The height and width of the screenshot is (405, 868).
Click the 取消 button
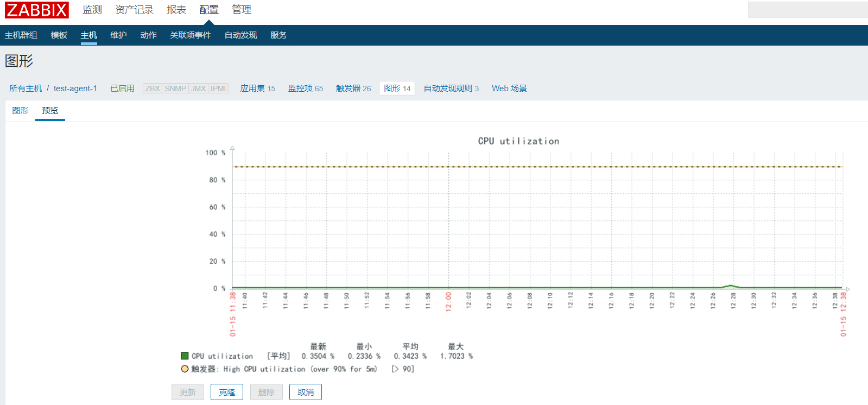(x=306, y=392)
